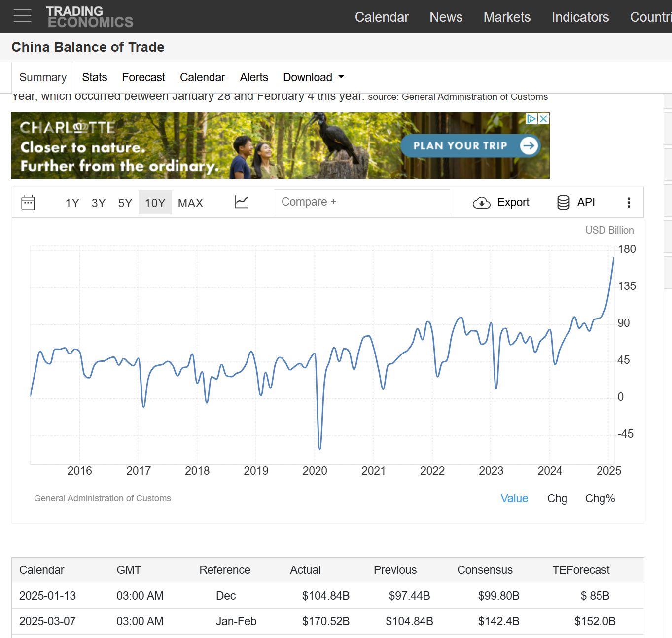Screen dimensions: 672x638
Task: Select the 5Y time range
Action: click(125, 203)
